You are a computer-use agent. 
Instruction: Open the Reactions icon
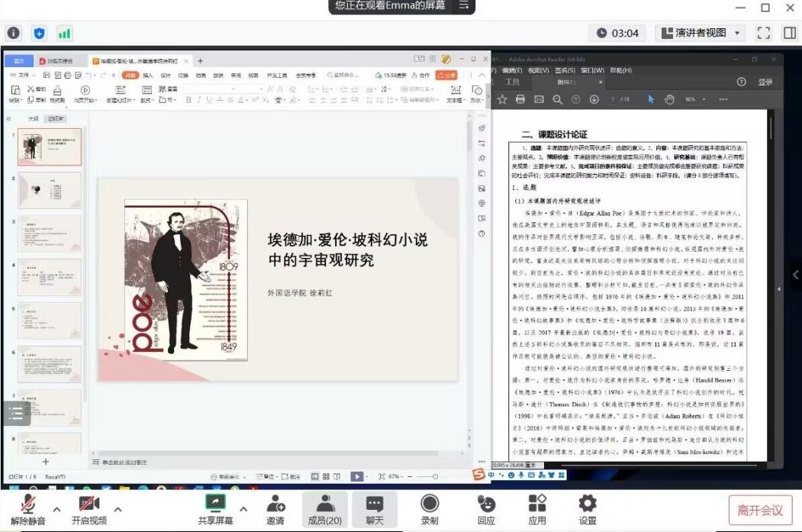[x=485, y=504]
